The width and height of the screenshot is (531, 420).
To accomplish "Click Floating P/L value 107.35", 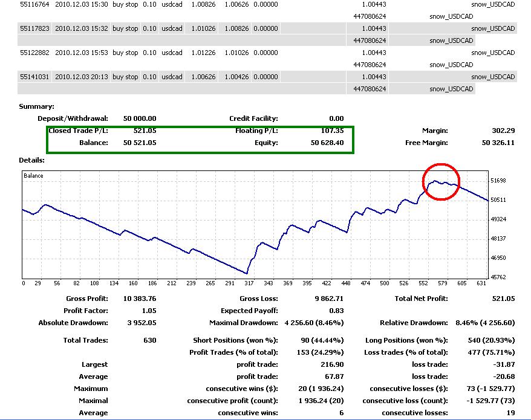I will coord(332,131).
